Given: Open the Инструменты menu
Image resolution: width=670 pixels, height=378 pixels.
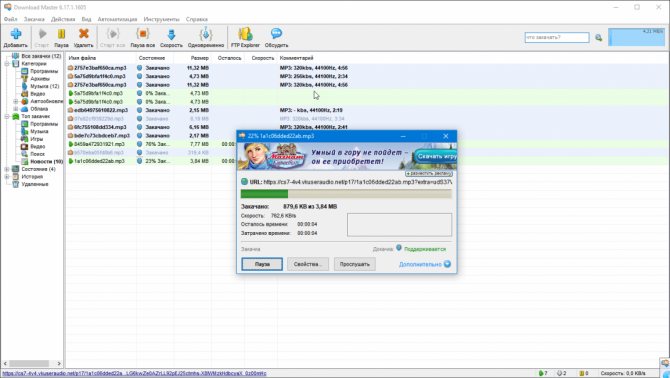Looking at the screenshot, I should (162, 19).
